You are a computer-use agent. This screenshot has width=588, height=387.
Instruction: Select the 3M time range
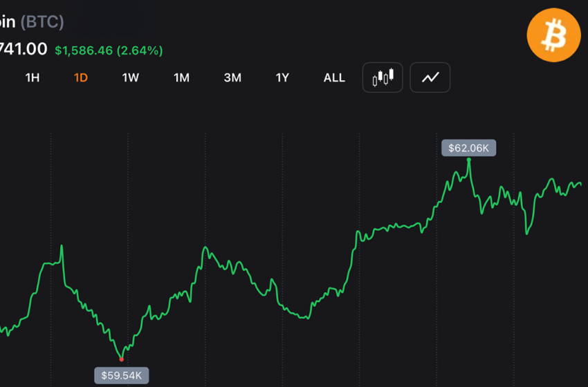232,77
